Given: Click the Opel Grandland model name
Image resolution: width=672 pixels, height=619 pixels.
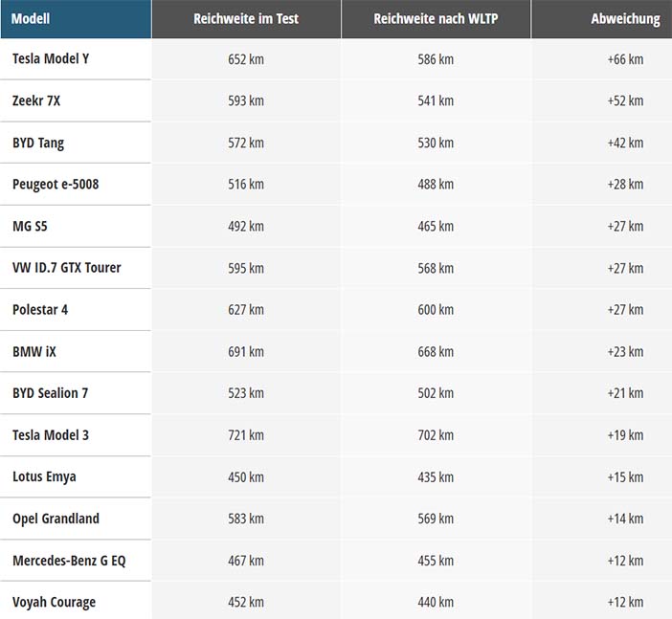Looking at the screenshot, I should click(56, 519).
